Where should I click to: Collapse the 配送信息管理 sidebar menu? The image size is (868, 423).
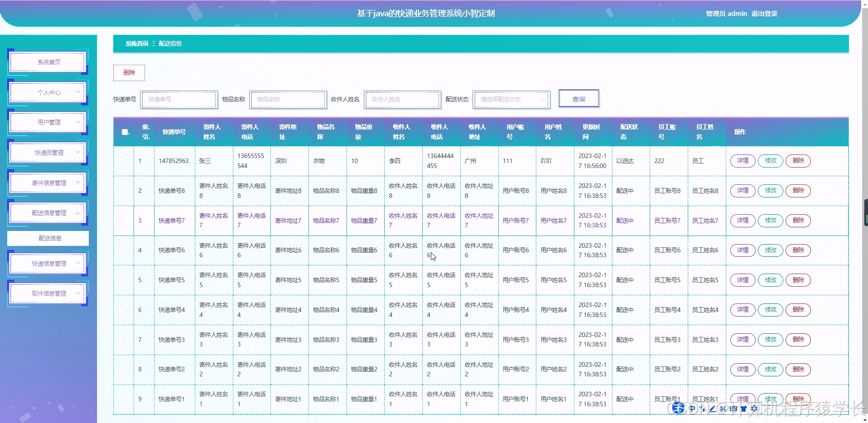48,213
